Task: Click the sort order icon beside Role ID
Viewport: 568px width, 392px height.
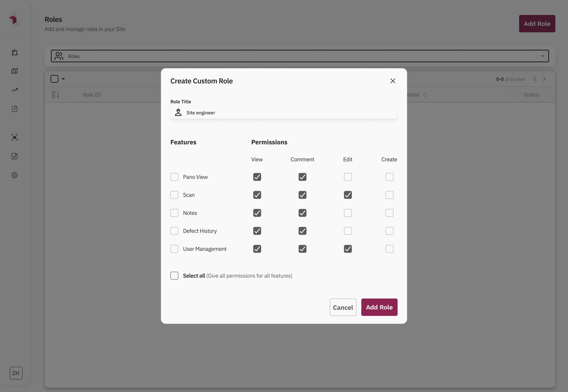Action: (x=56, y=95)
